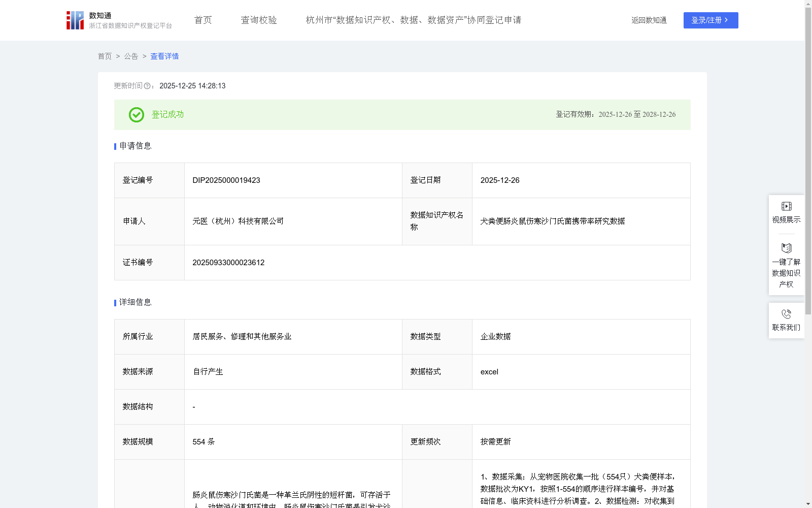Open the 查询校验 navigation menu
Viewport: 812px width, 508px height.
pyautogui.click(x=259, y=20)
